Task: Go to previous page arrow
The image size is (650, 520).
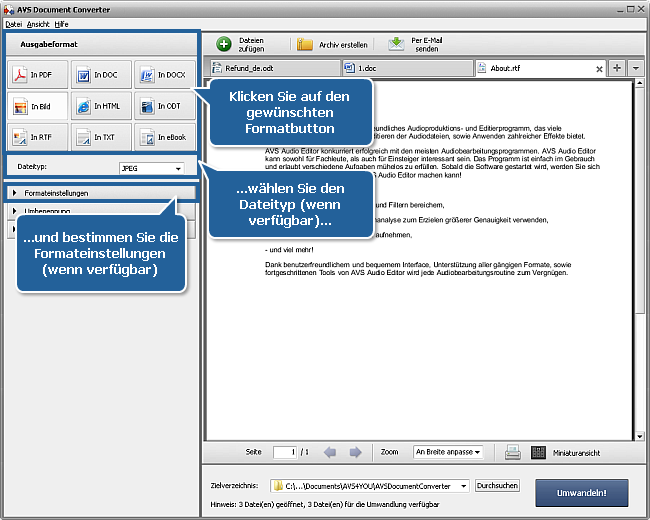Action: click(x=330, y=452)
